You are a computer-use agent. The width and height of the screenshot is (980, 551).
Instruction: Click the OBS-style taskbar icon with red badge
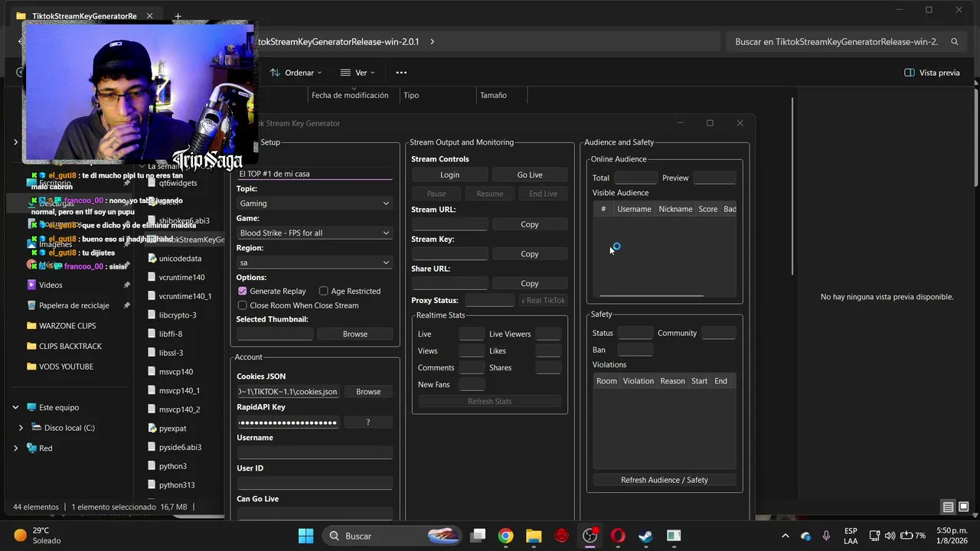click(x=590, y=536)
